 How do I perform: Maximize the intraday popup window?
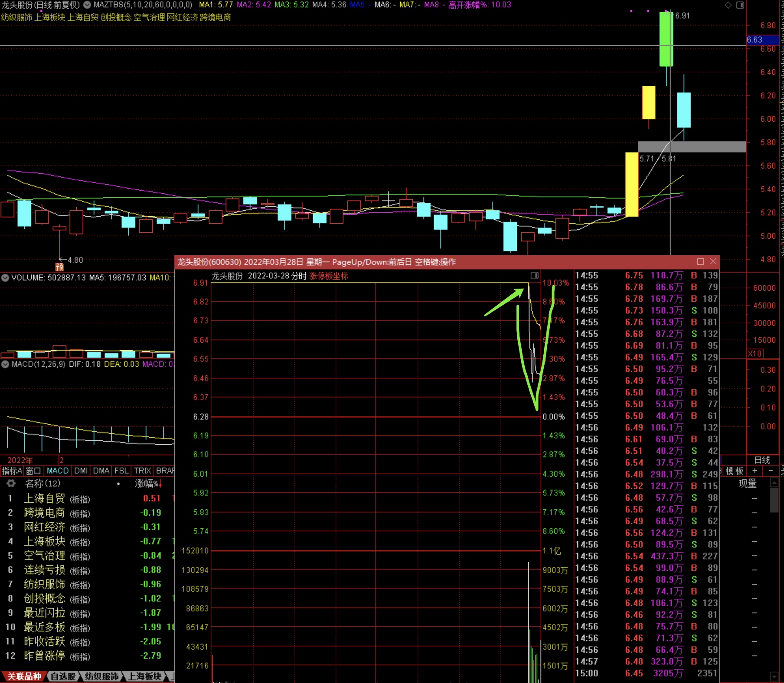700,261
